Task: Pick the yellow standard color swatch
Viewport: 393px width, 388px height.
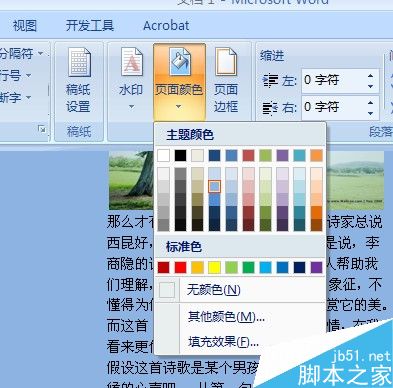Action: [214, 267]
